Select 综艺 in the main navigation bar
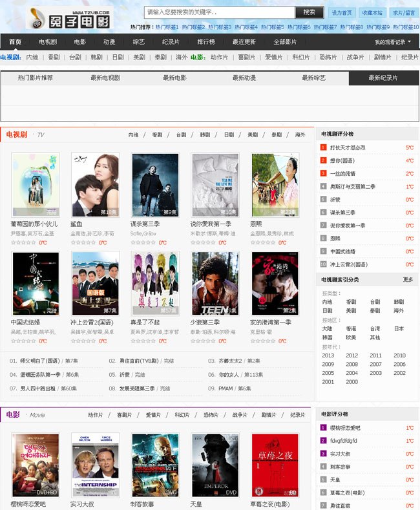The width and height of the screenshot is (420, 510). (139, 41)
